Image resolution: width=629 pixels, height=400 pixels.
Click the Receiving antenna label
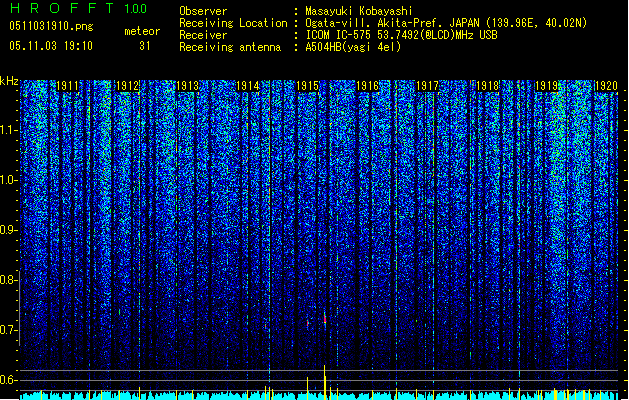tap(230, 47)
